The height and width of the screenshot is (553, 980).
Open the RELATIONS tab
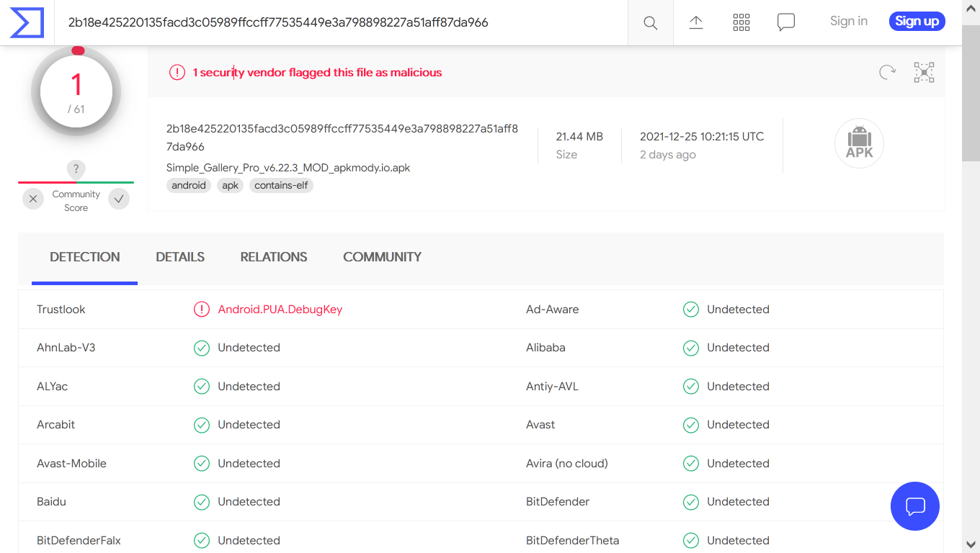click(274, 257)
